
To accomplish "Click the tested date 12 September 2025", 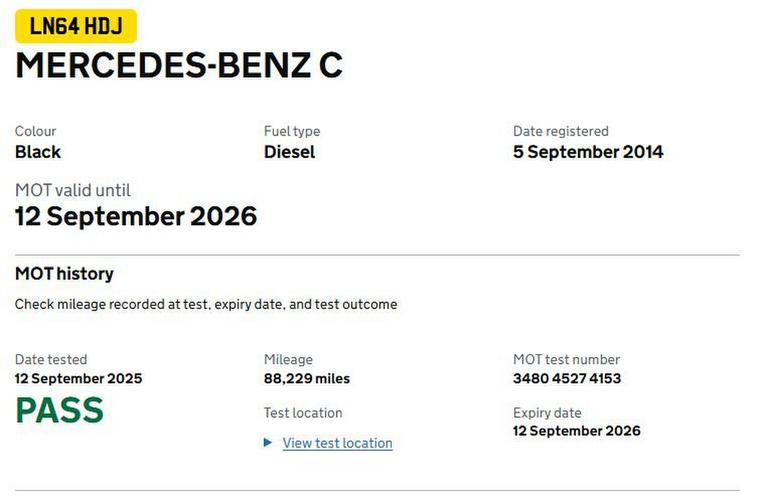I will pos(78,379).
